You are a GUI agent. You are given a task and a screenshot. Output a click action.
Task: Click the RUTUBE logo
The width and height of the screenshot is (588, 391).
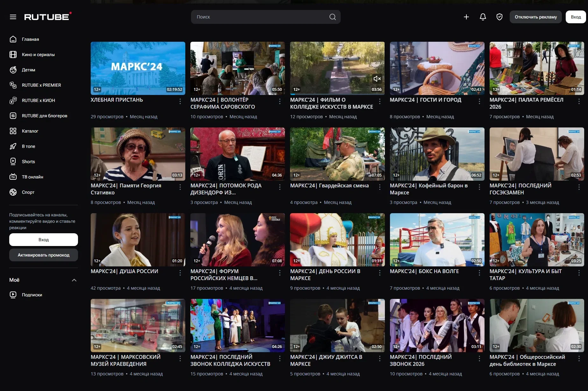point(48,17)
